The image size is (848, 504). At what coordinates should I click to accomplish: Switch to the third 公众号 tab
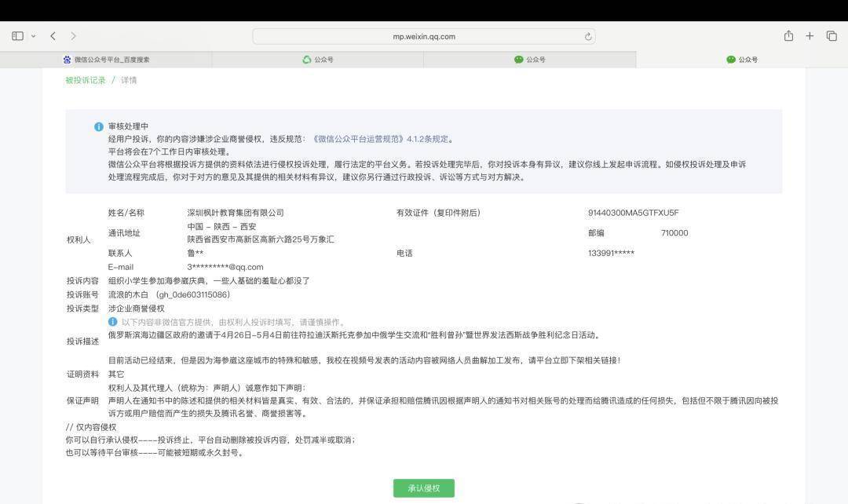click(x=530, y=60)
